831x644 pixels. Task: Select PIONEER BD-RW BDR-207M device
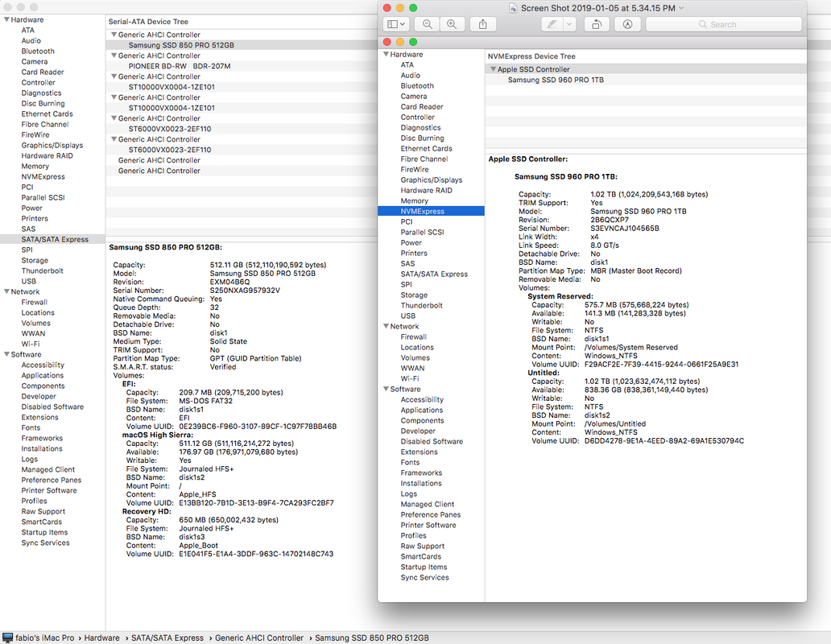(x=180, y=66)
